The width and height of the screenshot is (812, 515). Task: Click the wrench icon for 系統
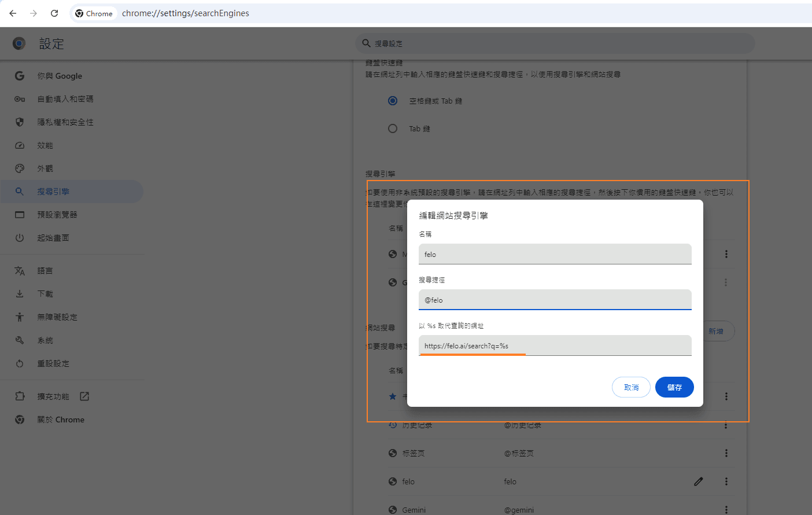[20, 340]
